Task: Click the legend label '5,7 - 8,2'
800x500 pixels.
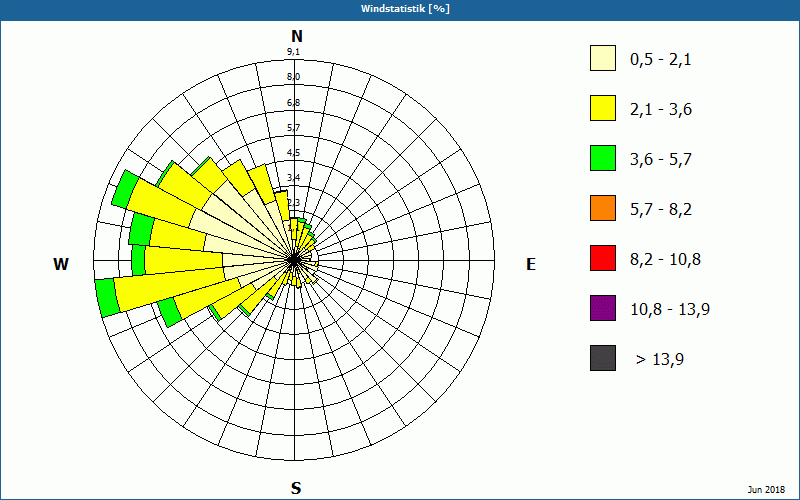Action: pos(661,210)
